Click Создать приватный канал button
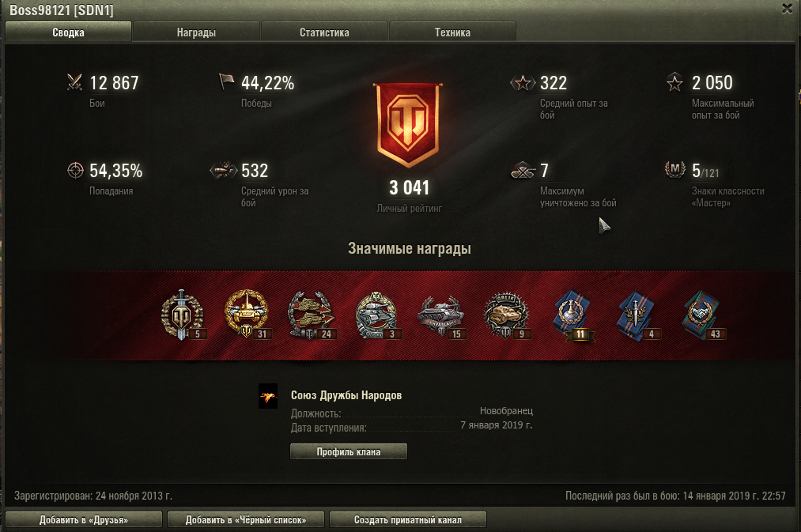This screenshot has height=532, width=801. (x=408, y=519)
